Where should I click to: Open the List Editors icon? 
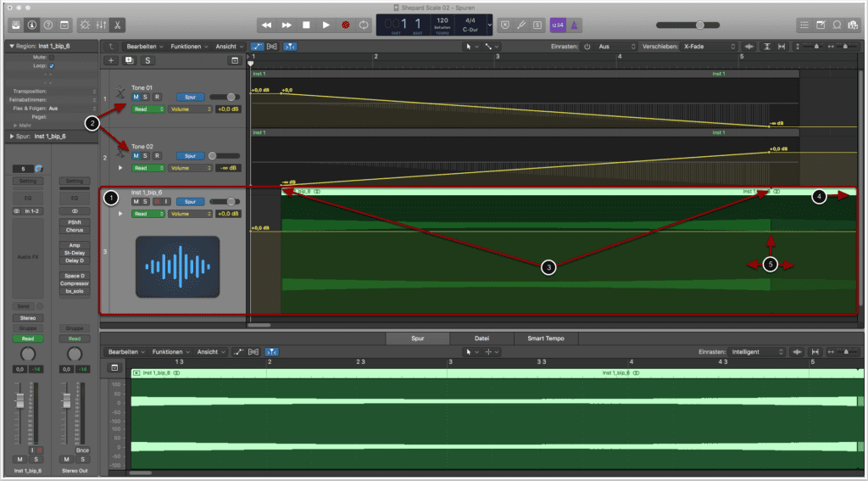click(804, 25)
